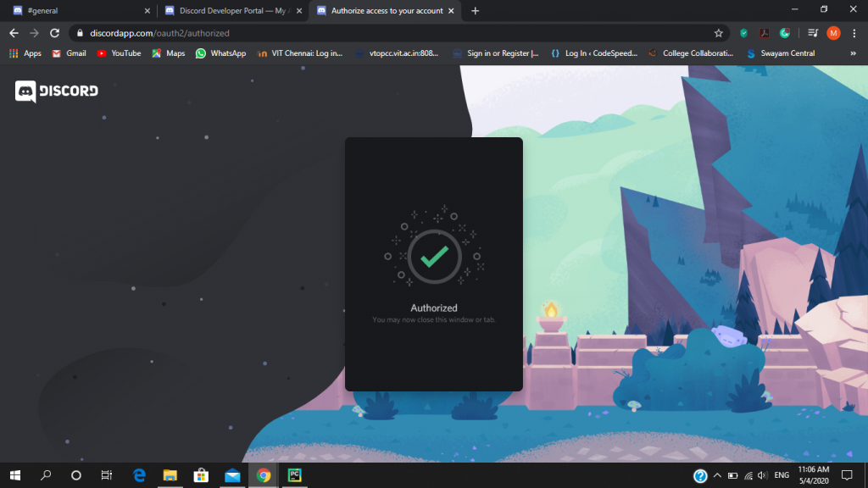This screenshot has height=488, width=868.
Task: Open the YouTube bookmark
Action: pyautogui.click(x=119, y=53)
